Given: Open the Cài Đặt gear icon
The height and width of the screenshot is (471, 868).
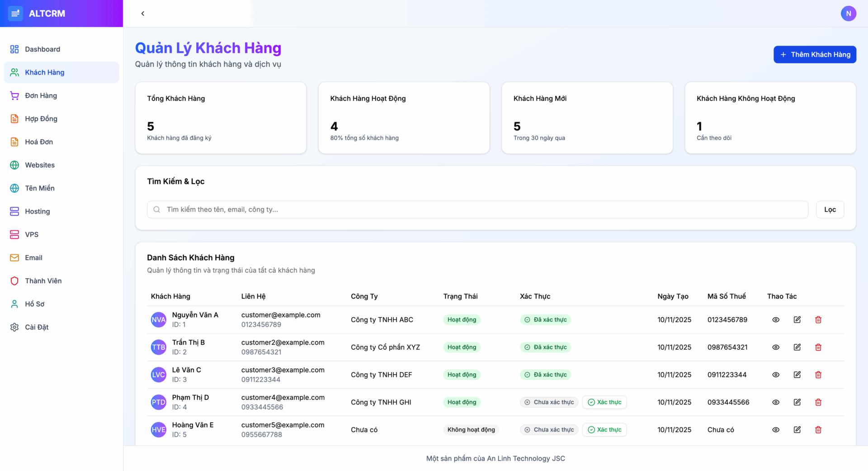Looking at the screenshot, I should pyautogui.click(x=14, y=327).
